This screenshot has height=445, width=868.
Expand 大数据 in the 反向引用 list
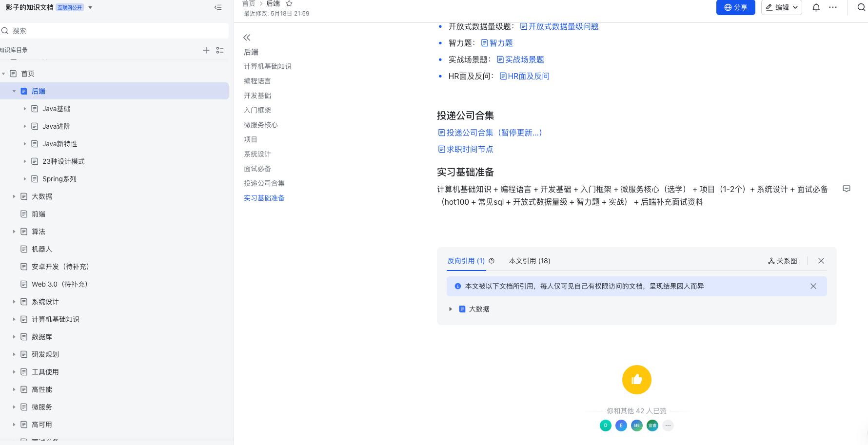(450, 309)
